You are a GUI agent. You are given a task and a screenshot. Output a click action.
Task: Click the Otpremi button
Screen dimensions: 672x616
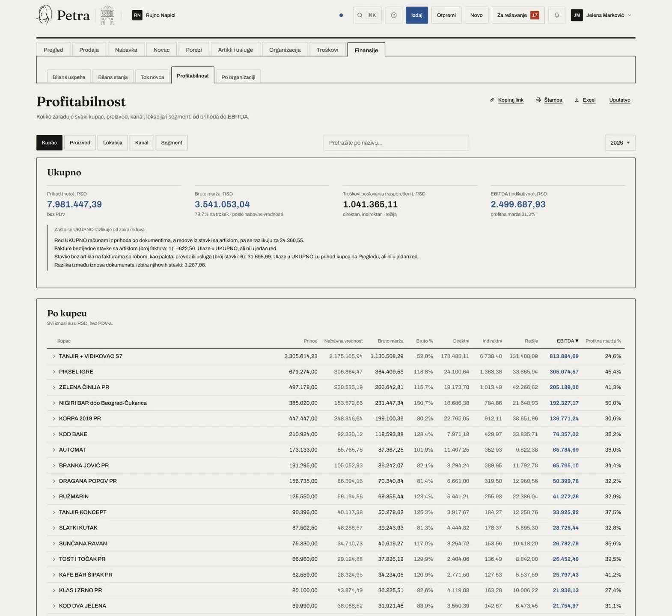click(x=446, y=15)
